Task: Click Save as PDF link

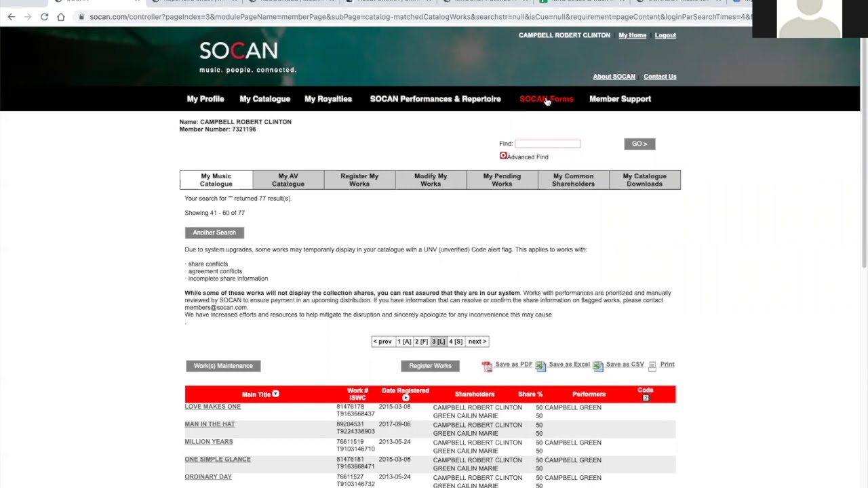Action: click(x=513, y=365)
